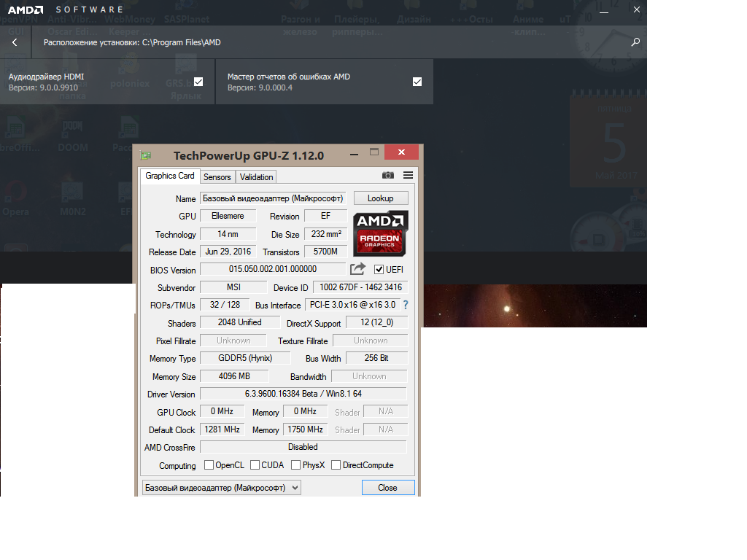Click the Lookup button
Image resolution: width=747 pixels, height=560 pixels.
click(381, 198)
